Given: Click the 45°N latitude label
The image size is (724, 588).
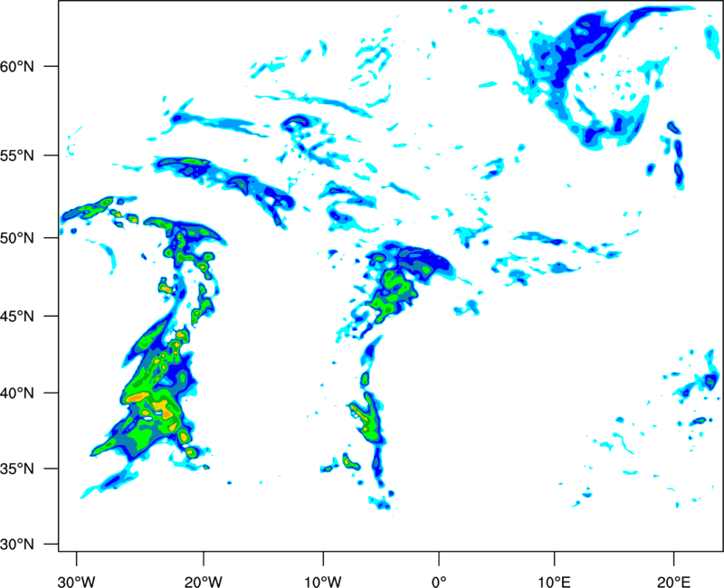Looking at the screenshot, I should pyautogui.click(x=17, y=317).
